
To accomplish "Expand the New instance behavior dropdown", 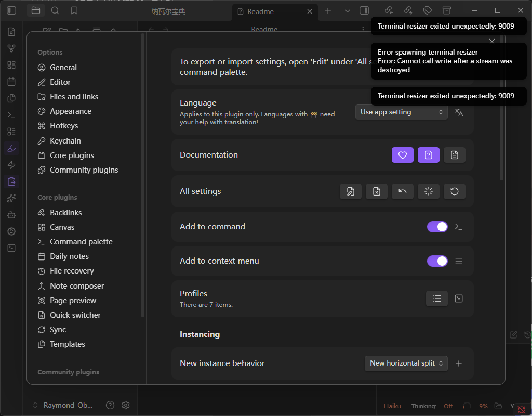I will click(x=406, y=363).
